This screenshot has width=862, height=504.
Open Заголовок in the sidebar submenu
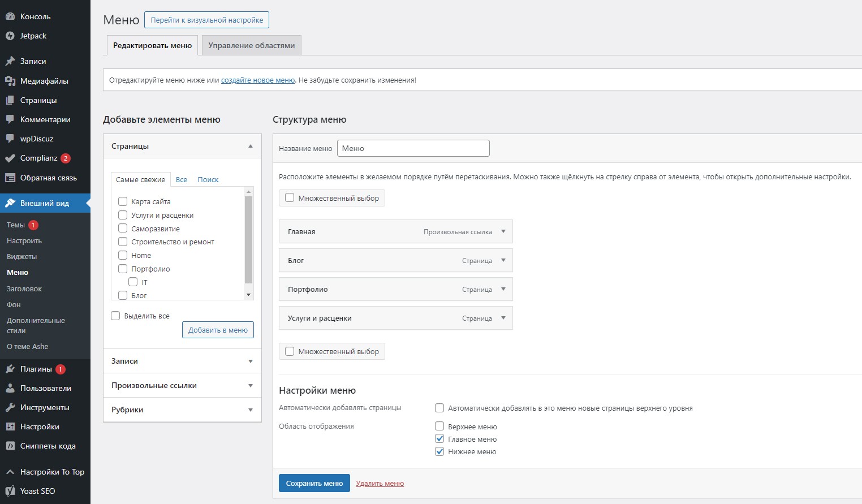point(24,288)
